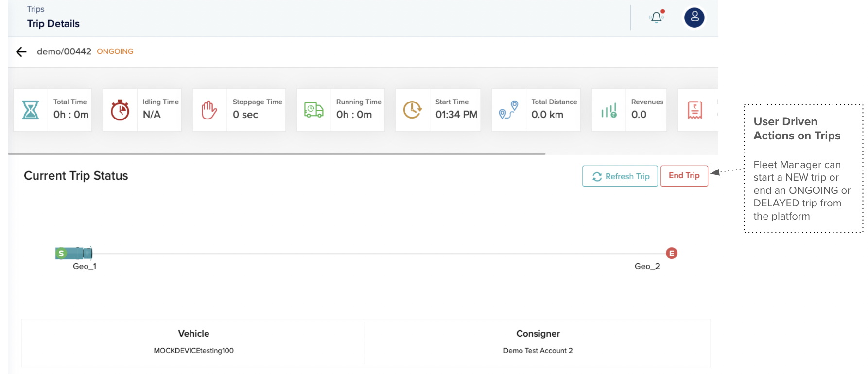The height and width of the screenshot is (374, 868).
Task: Click the trip progress line between stops
Action: click(x=379, y=253)
